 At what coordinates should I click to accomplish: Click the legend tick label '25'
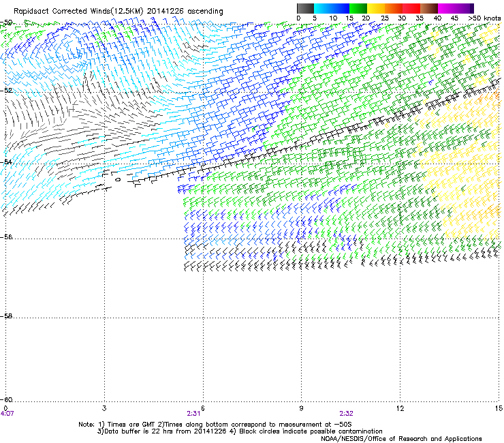coord(384,18)
